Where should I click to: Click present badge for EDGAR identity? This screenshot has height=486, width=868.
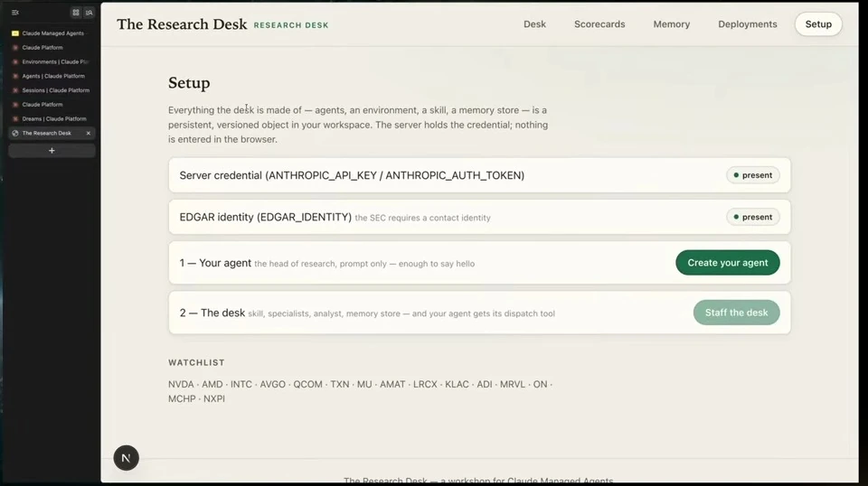point(753,218)
